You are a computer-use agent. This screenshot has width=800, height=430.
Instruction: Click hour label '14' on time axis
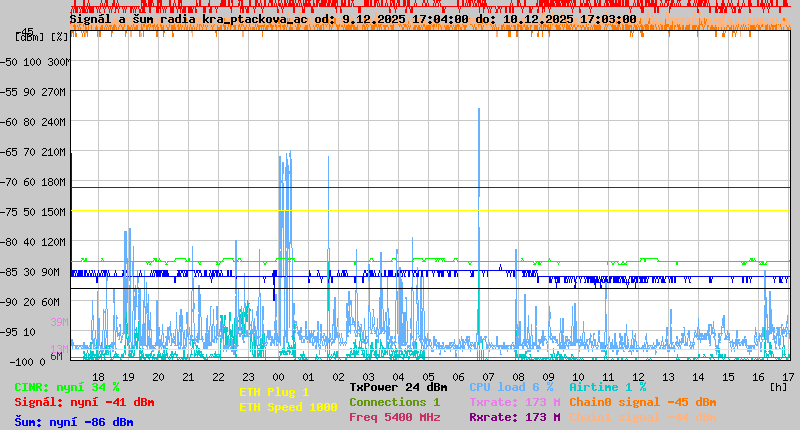pos(698,377)
